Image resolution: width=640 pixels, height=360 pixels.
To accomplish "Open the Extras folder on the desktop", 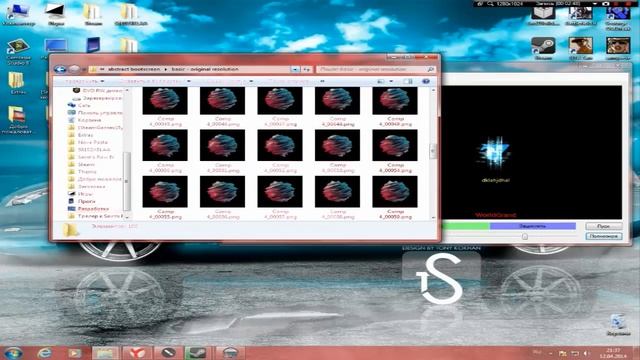I will pos(17,83).
